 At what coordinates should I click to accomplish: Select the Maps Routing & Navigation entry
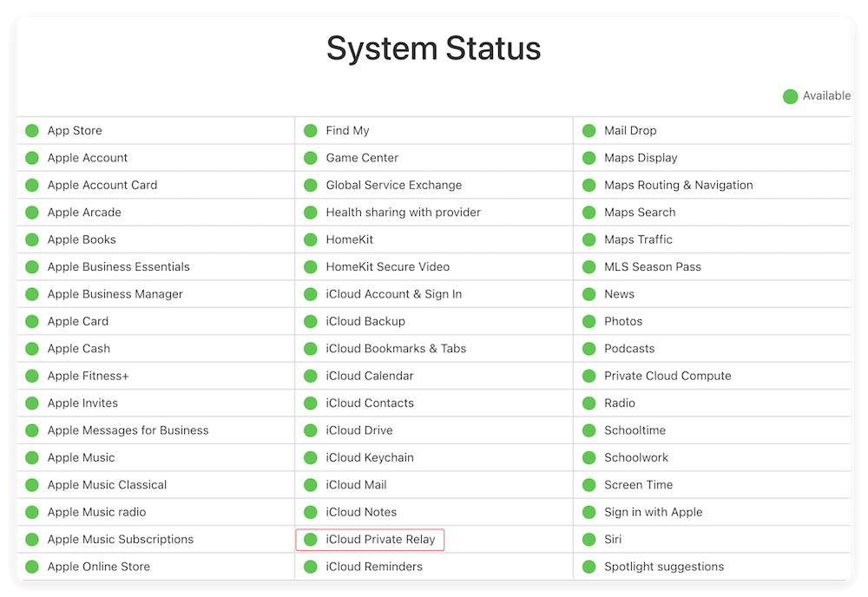coord(678,185)
